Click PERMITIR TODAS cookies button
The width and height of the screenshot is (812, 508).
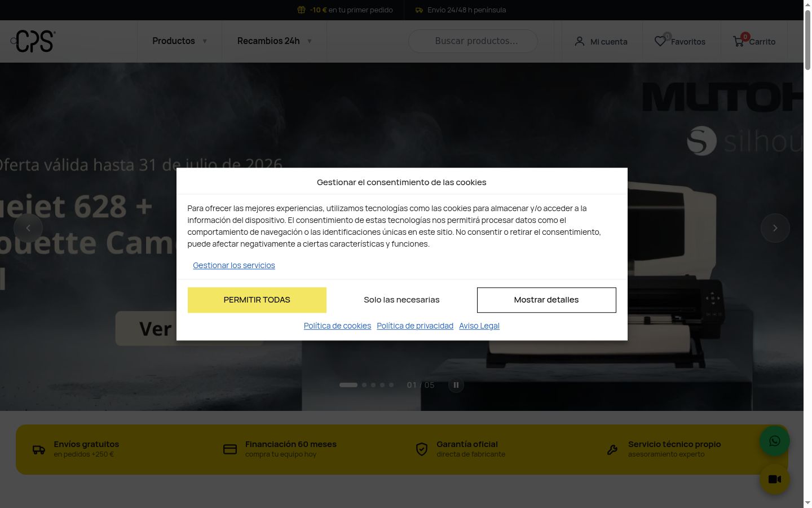pos(257,300)
